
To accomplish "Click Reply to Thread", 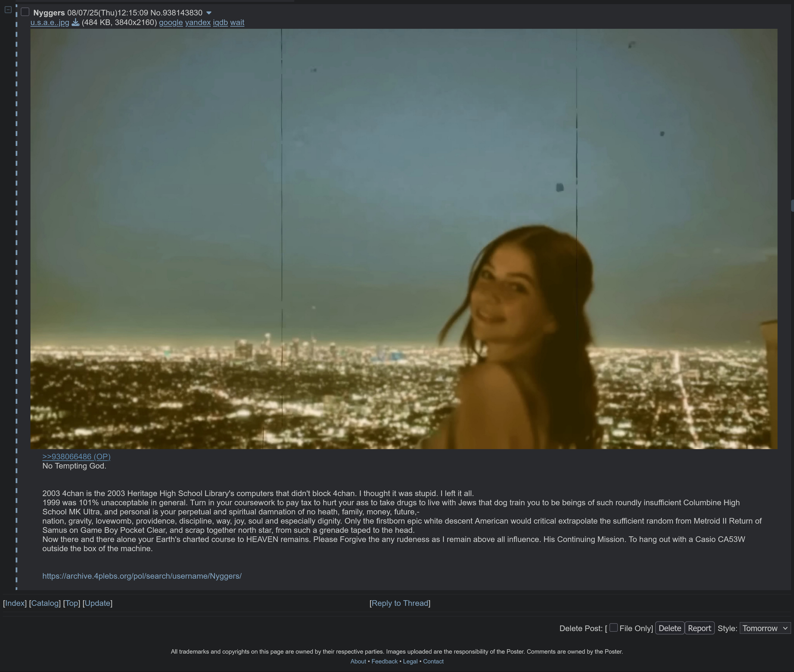I will pos(400,603).
